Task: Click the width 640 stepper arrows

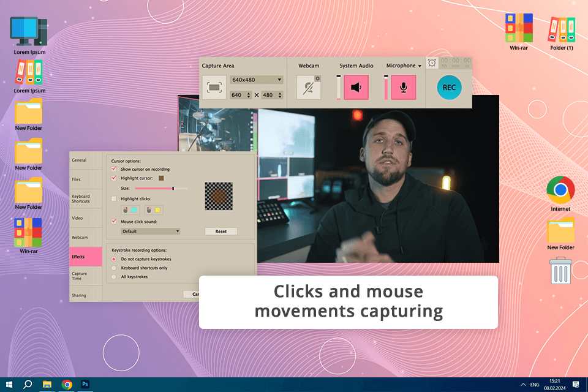Action: tap(248, 96)
